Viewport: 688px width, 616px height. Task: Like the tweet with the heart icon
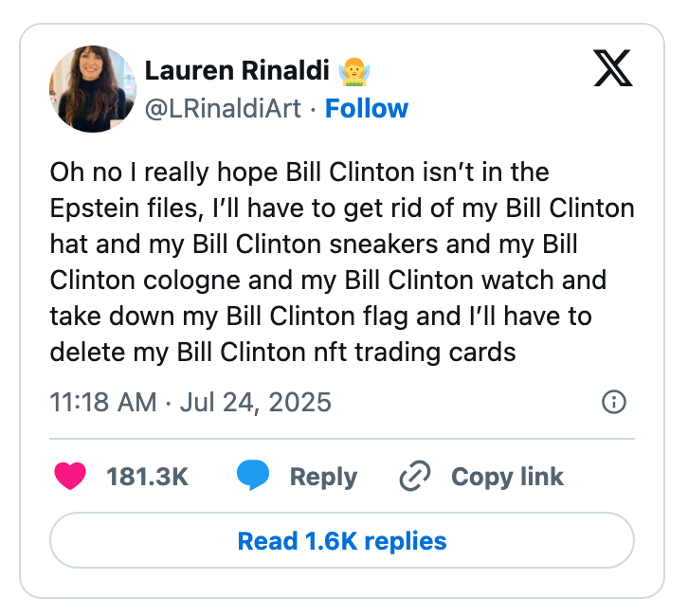[x=71, y=476]
